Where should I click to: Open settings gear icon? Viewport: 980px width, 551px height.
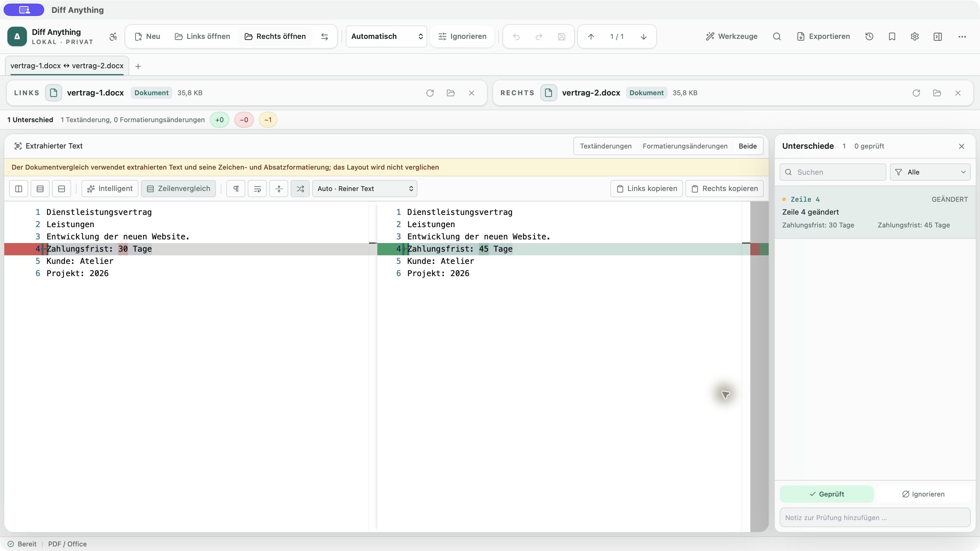point(915,36)
